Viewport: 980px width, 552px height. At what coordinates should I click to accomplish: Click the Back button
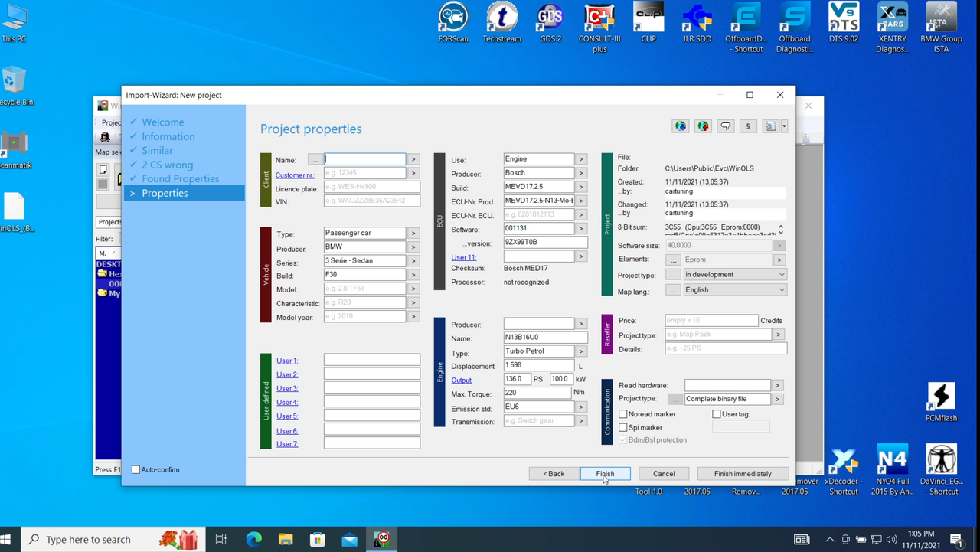click(x=554, y=473)
